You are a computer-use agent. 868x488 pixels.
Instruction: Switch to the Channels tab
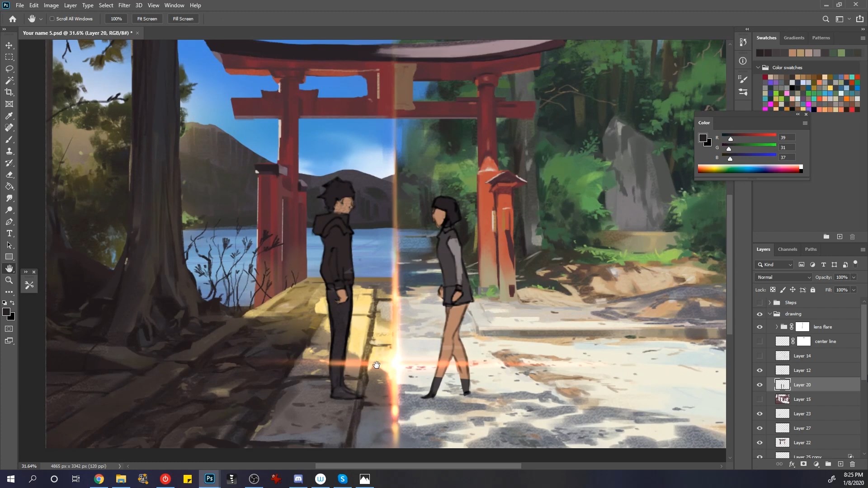coord(787,249)
